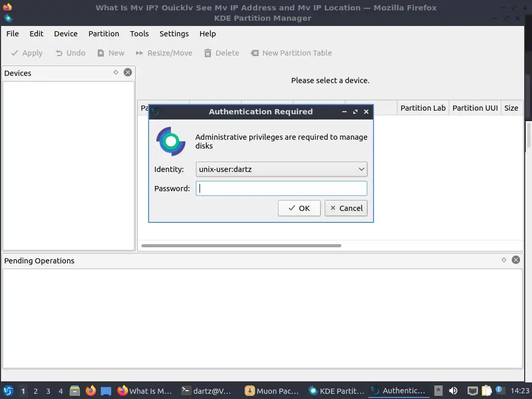Open the Partition menu
532x399 pixels.
pos(104,34)
